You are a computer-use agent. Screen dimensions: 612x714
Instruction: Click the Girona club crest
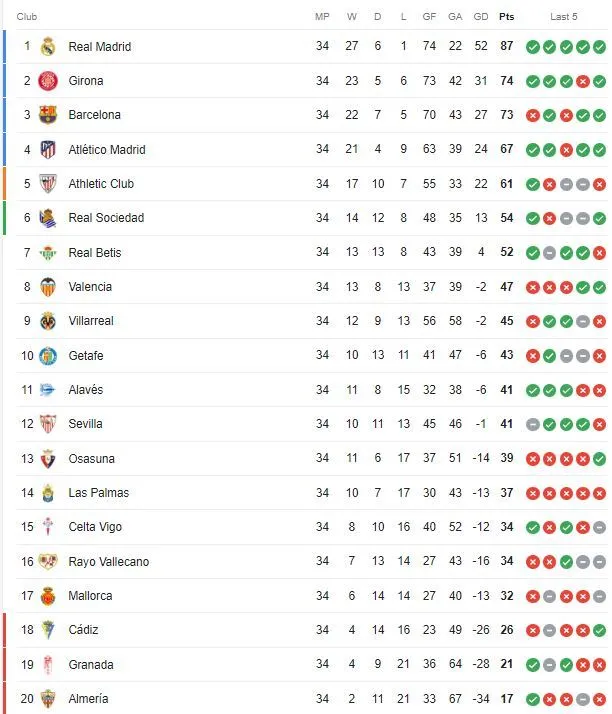pyautogui.click(x=48, y=81)
